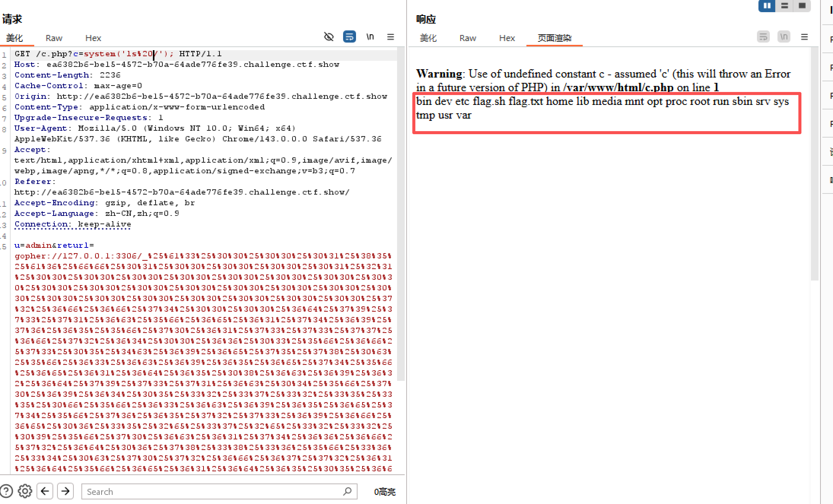Click the 请求 panel title
Screen dimensions: 833x504
click(x=12, y=19)
